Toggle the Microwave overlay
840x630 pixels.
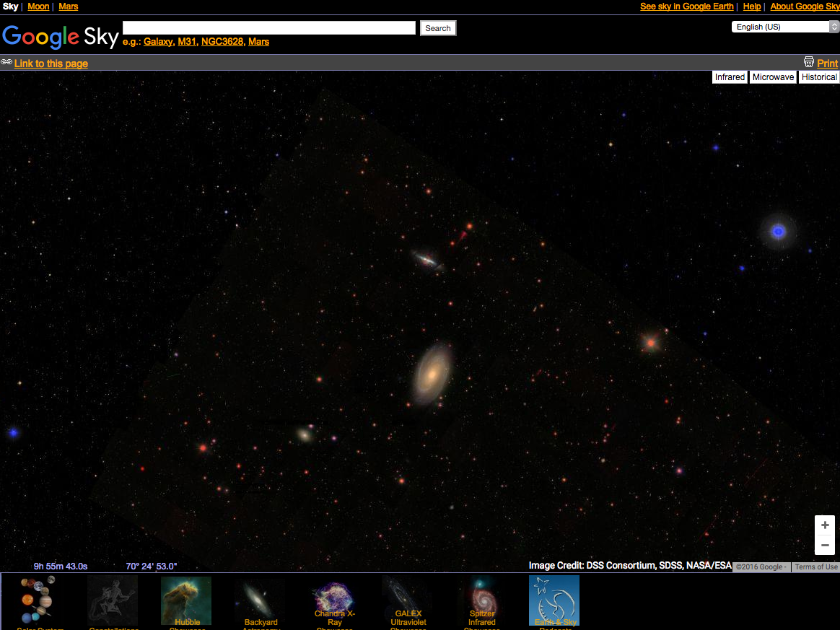tap(773, 77)
